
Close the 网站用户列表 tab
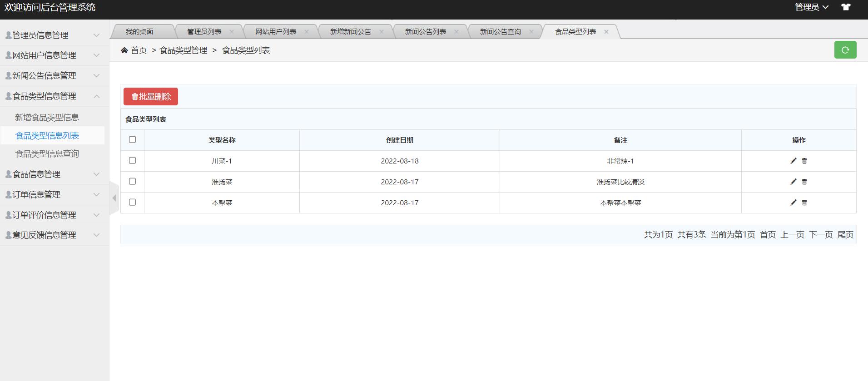pyautogui.click(x=307, y=32)
